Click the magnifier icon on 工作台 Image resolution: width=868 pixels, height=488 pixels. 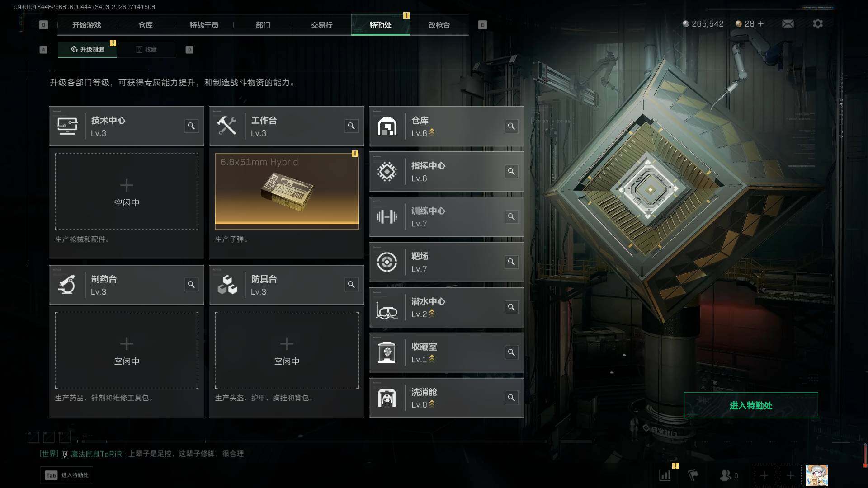[351, 126]
